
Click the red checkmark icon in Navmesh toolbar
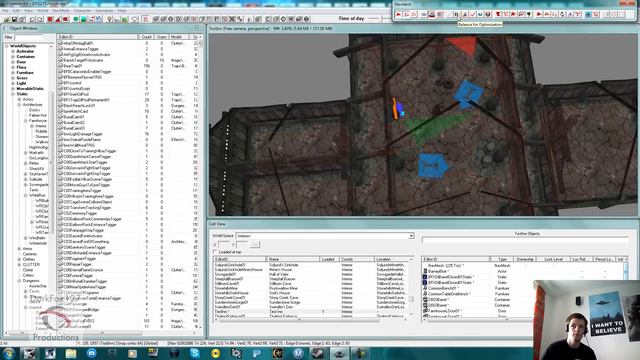[x=473, y=15]
